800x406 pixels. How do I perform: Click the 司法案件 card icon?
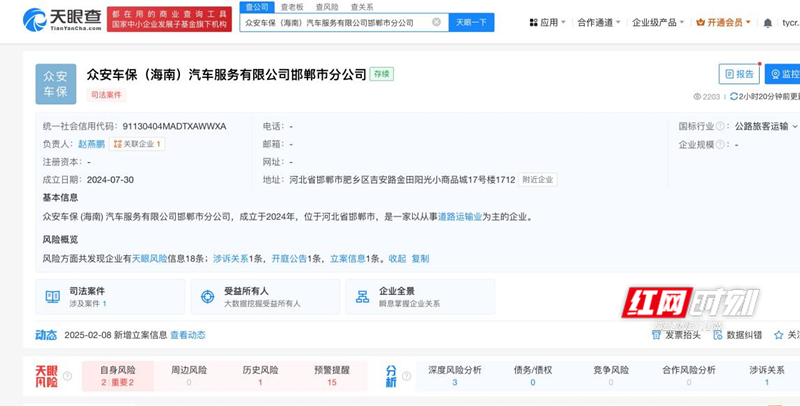pyautogui.click(x=53, y=296)
